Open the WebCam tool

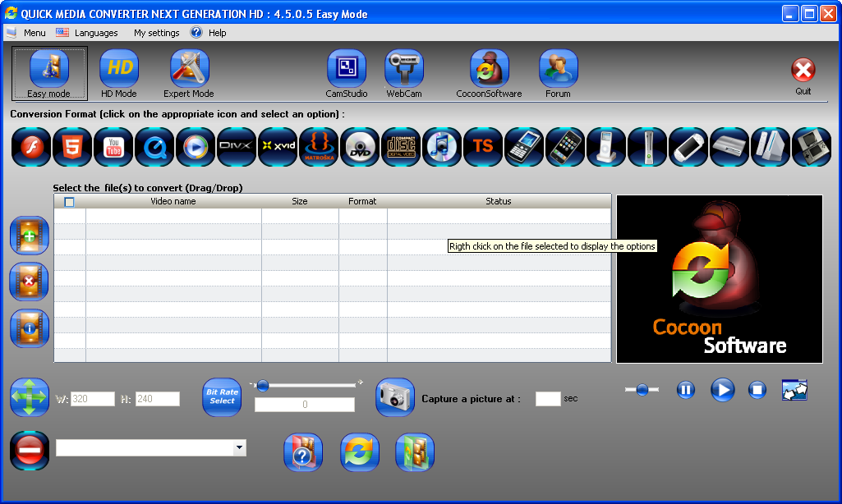[404, 74]
